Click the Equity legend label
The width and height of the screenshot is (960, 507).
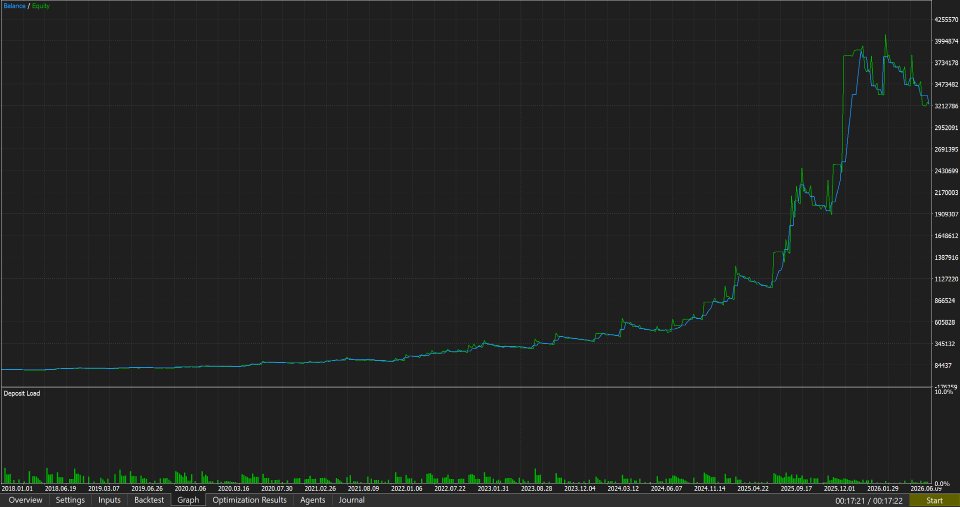(x=40, y=6)
